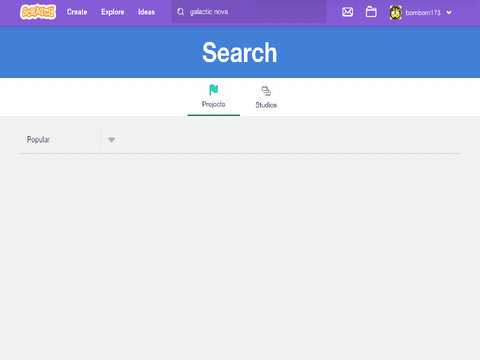This screenshot has height=360, width=480.
Task: Click the green flag Projects icon
Action: [213, 90]
